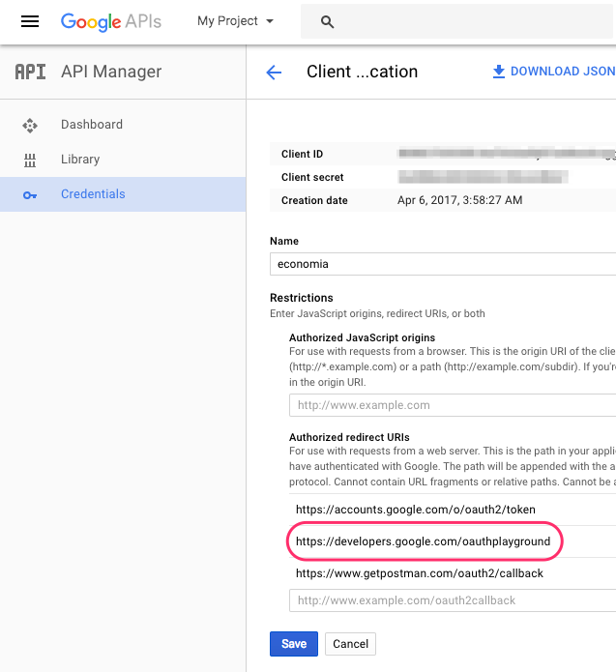Click the JavaScript origins input field
The width and height of the screenshot is (616, 672).
(453, 405)
